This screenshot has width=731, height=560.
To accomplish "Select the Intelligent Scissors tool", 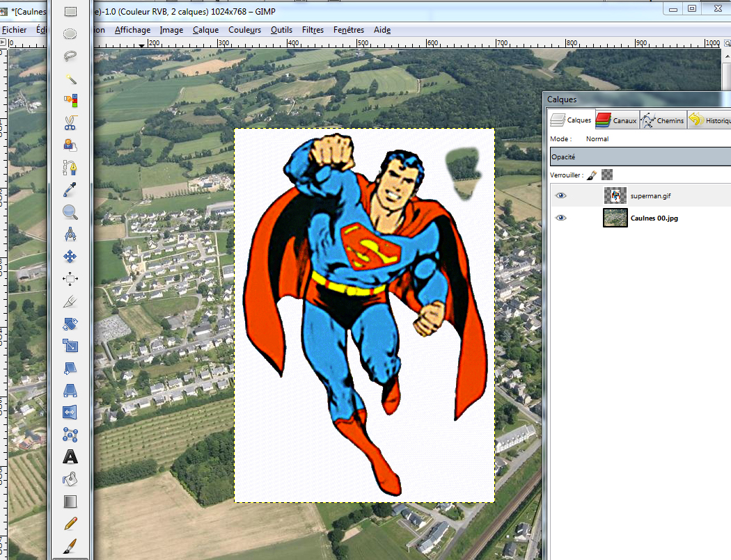I will point(70,123).
